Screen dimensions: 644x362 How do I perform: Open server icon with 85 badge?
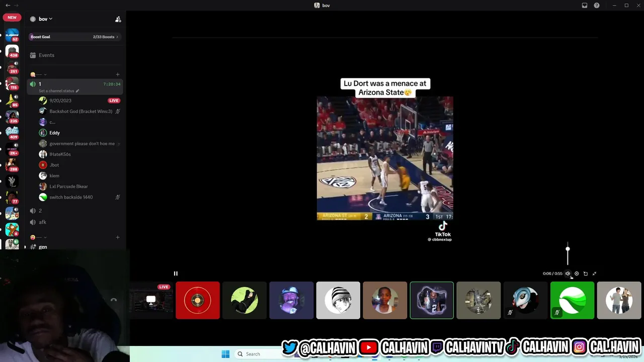[12, 101]
